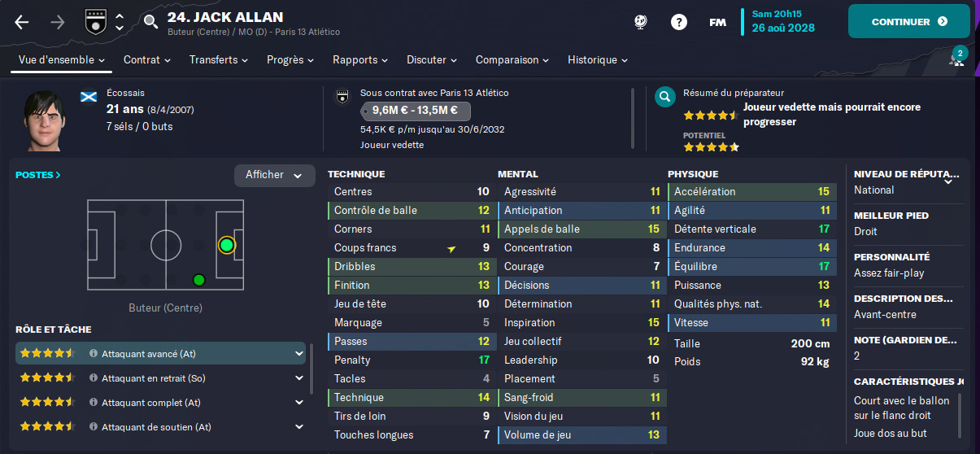Click the Rôle et tâche list scrollbar
This screenshot has width=980, height=454.
[x=311, y=366]
